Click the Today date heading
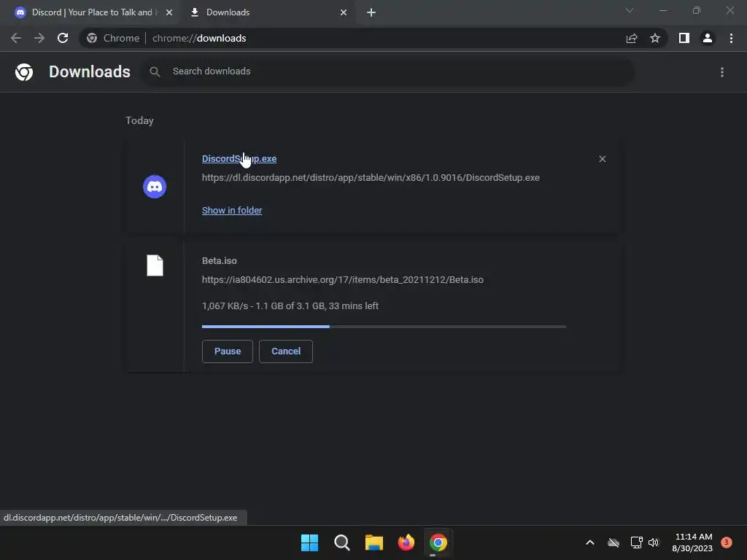Image resolution: width=747 pixels, height=560 pixels. (139, 120)
